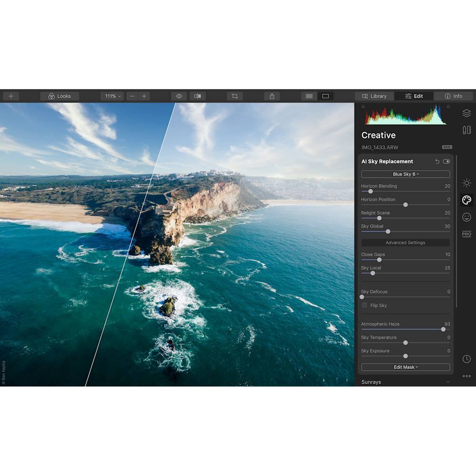The image size is (476, 476).
Task: Open the Info tab
Action: [x=453, y=96]
